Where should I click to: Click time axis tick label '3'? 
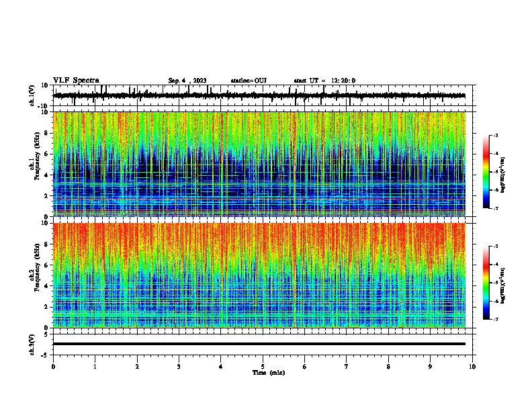179,367
